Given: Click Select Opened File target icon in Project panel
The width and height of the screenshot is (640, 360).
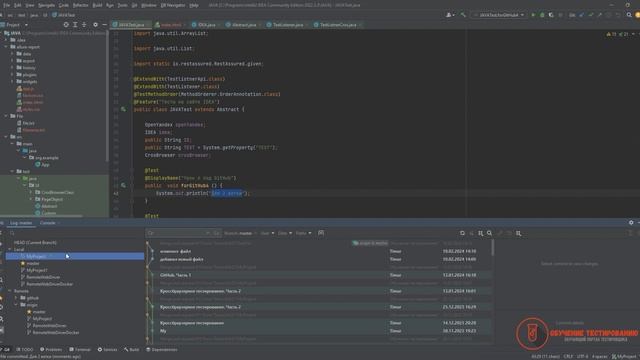Looking at the screenshot, I should pyautogui.click(x=66, y=24).
